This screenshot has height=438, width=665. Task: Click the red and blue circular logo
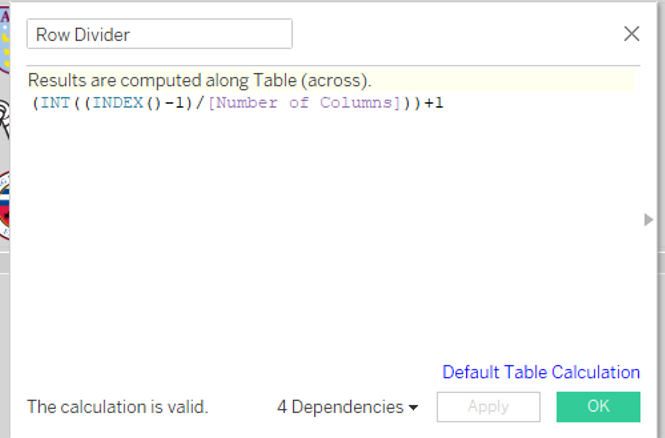coord(6,205)
